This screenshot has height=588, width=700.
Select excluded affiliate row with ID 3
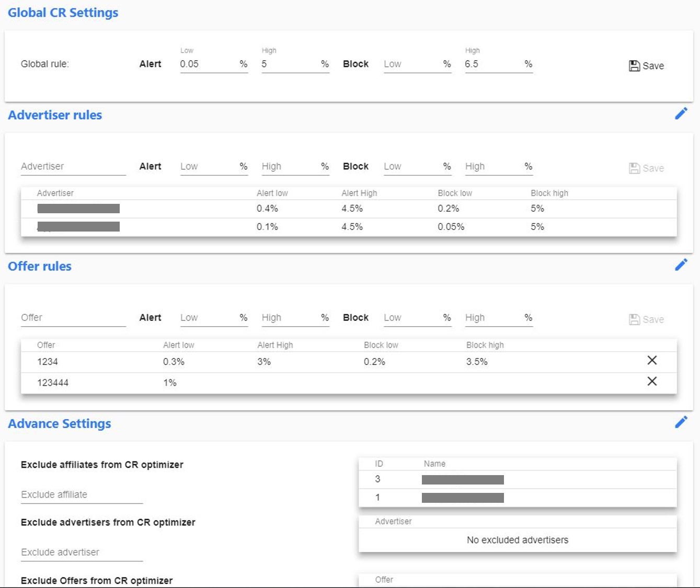tap(518, 479)
